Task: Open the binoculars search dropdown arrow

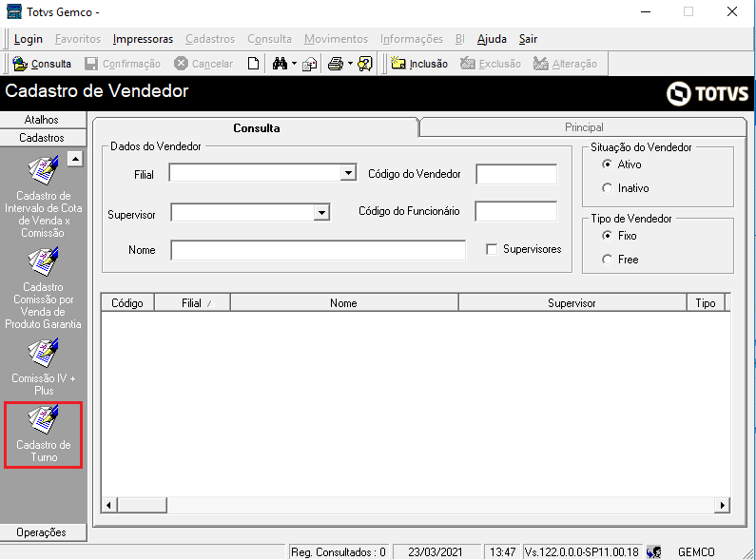Action: click(295, 64)
